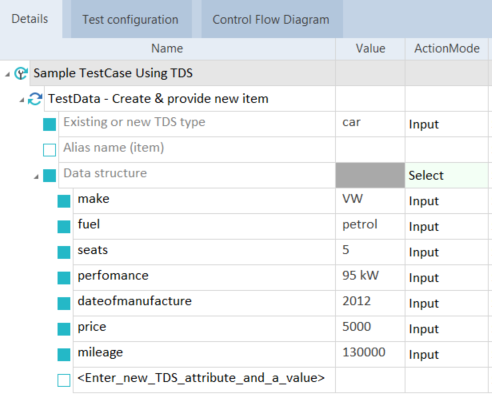492x396 pixels.
Task: Click the teal square beside seats
Action: click(x=64, y=252)
